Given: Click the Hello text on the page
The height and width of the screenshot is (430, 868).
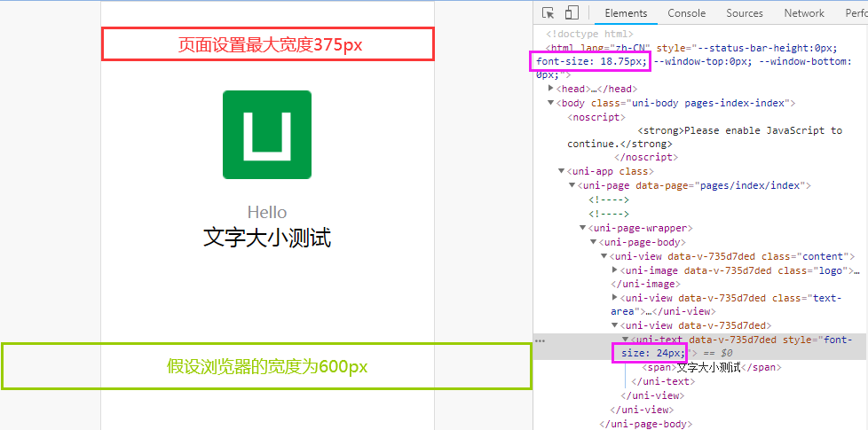Looking at the screenshot, I should pos(267,212).
